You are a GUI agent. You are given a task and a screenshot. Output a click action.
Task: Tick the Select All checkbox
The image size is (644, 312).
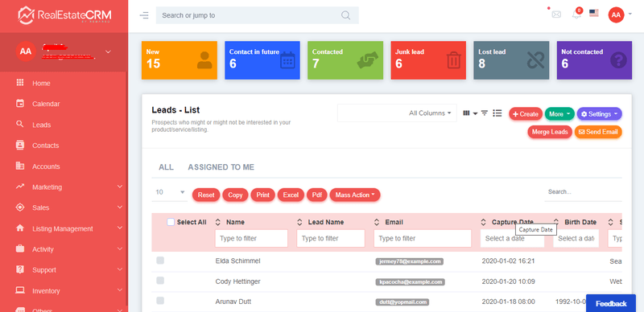tap(171, 222)
